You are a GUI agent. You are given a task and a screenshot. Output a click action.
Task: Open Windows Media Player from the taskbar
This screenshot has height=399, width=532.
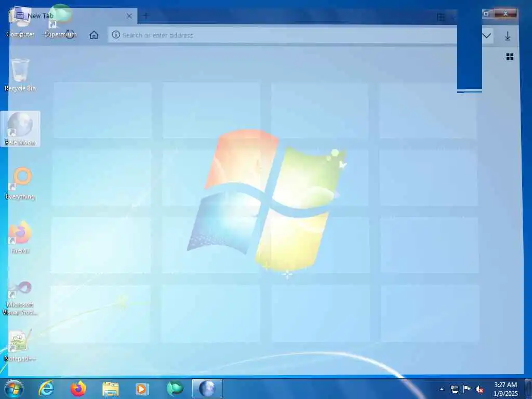[142, 389]
